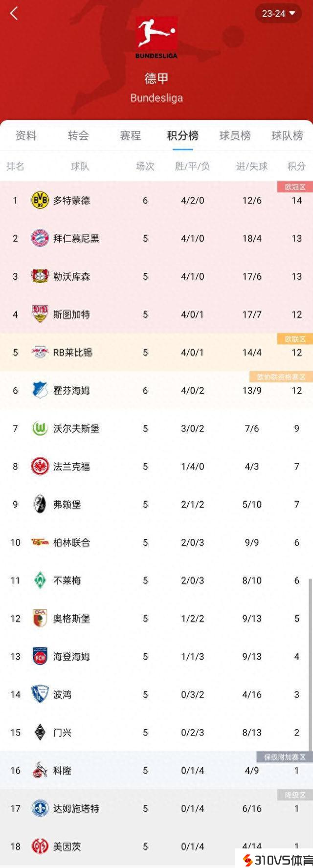The image size is (313, 868).
Task: Click the Wolfsburg club icon
Action: 40,428
